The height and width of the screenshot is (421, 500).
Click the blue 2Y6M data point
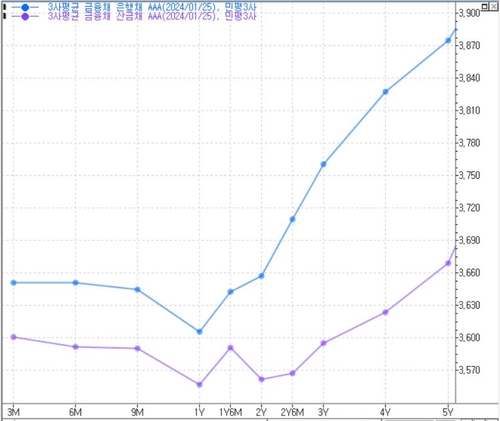(x=292, y=219)
